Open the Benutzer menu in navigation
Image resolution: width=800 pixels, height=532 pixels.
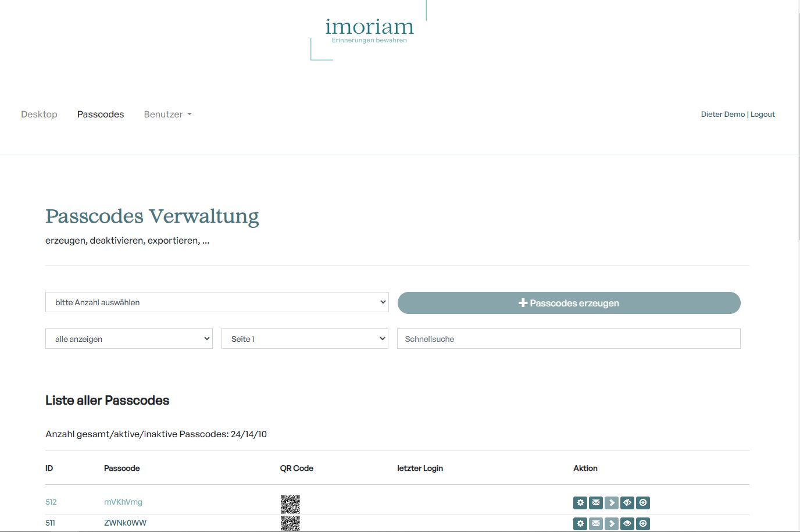167,115
